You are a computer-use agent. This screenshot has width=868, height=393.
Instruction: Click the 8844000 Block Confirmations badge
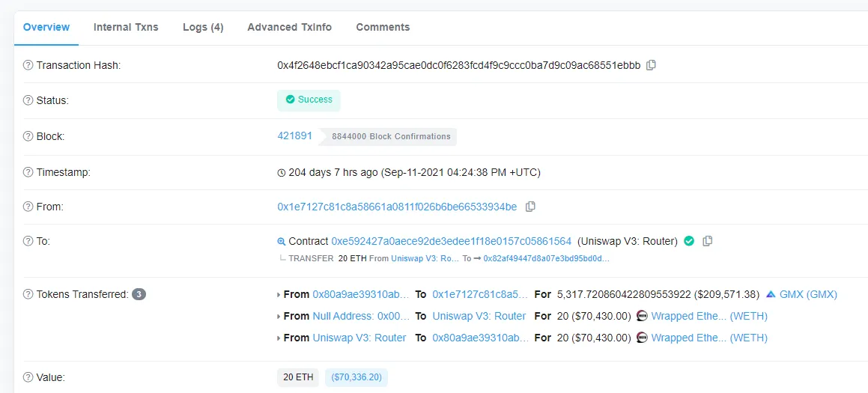pyautogui.click(x=391, y=136)
